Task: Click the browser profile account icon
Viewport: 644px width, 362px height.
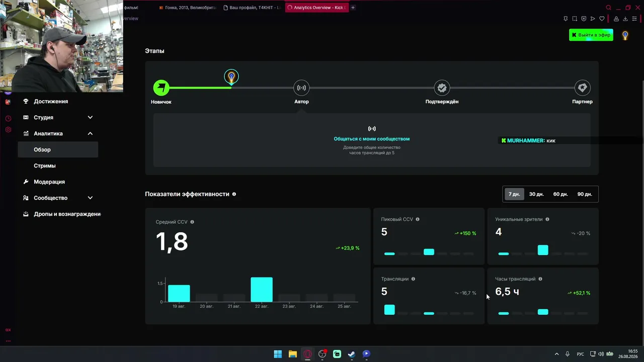Action: pyautogui.click(x=616, y=19)
